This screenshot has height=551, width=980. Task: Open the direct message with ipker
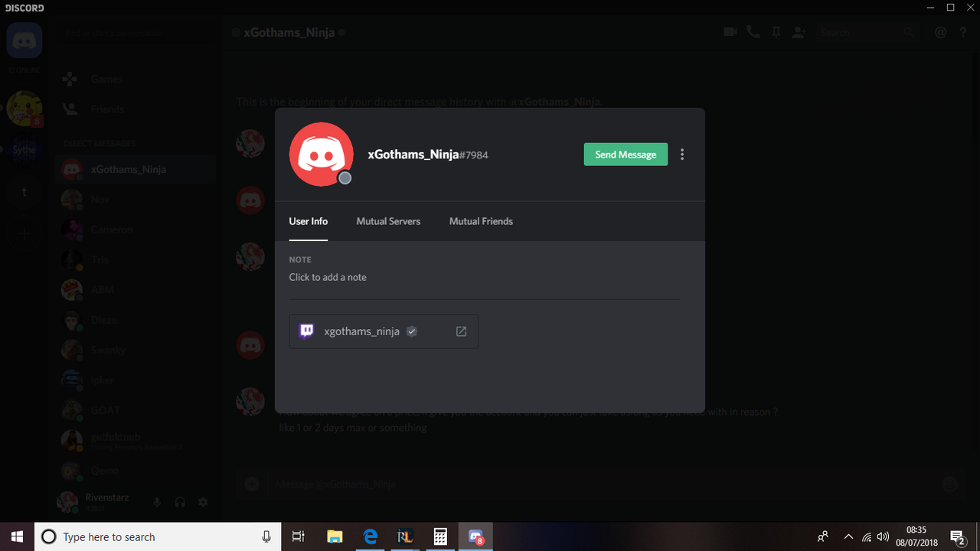click(x=136, y=380)
